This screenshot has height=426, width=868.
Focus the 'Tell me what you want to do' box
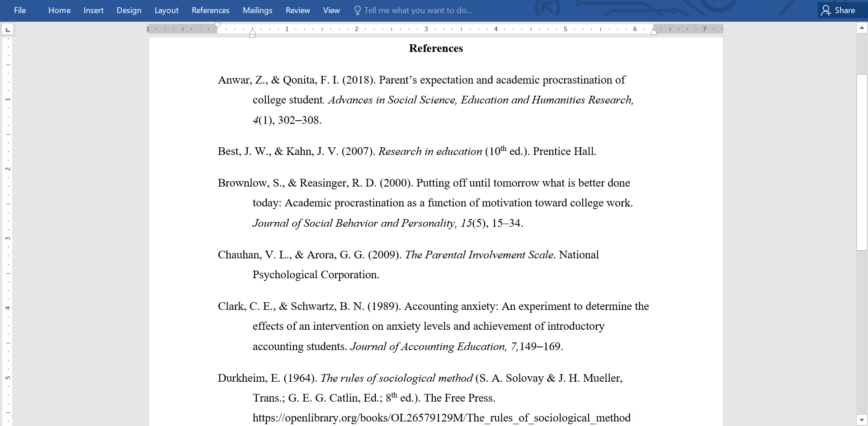tap(418, 10)
